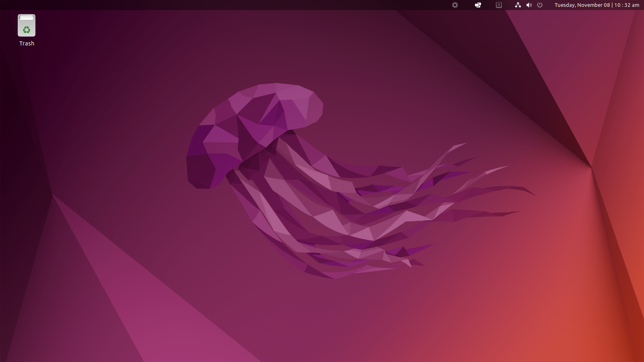Click the keyboard input source 'A' indicator
Viewport: 644px width, 362px height.
(x=499, y=5)
